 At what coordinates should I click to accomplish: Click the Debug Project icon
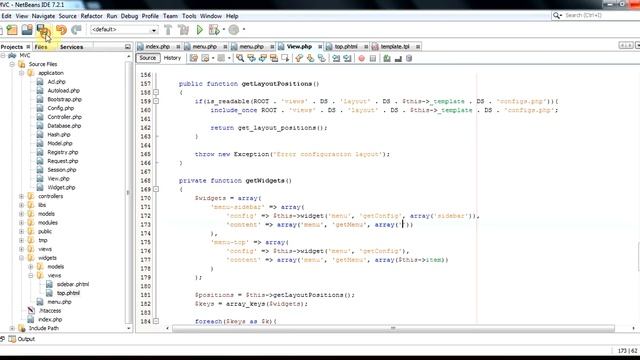pos(214,30)
